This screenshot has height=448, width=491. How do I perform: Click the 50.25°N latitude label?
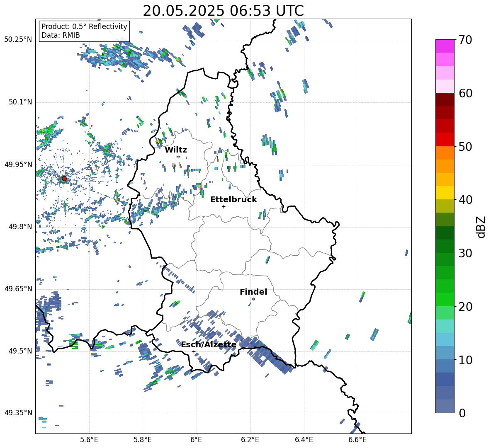[18, 40]
